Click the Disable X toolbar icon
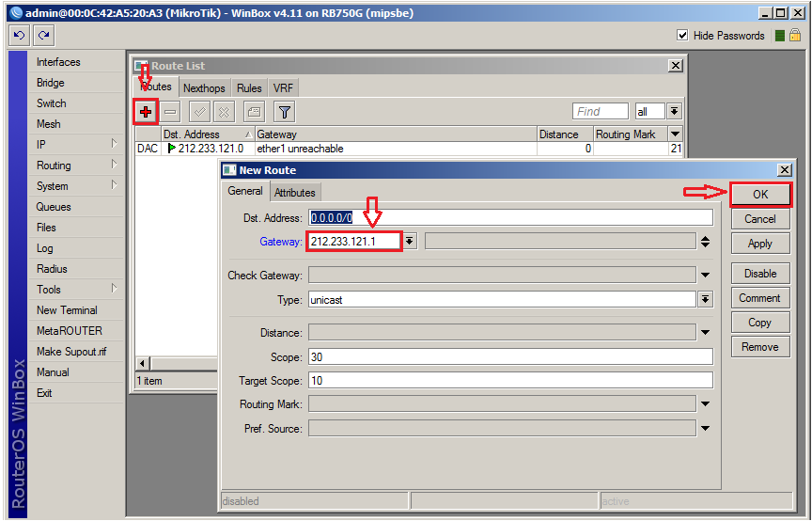The height and width of the screenshot is (521, 812). (224, 112)
